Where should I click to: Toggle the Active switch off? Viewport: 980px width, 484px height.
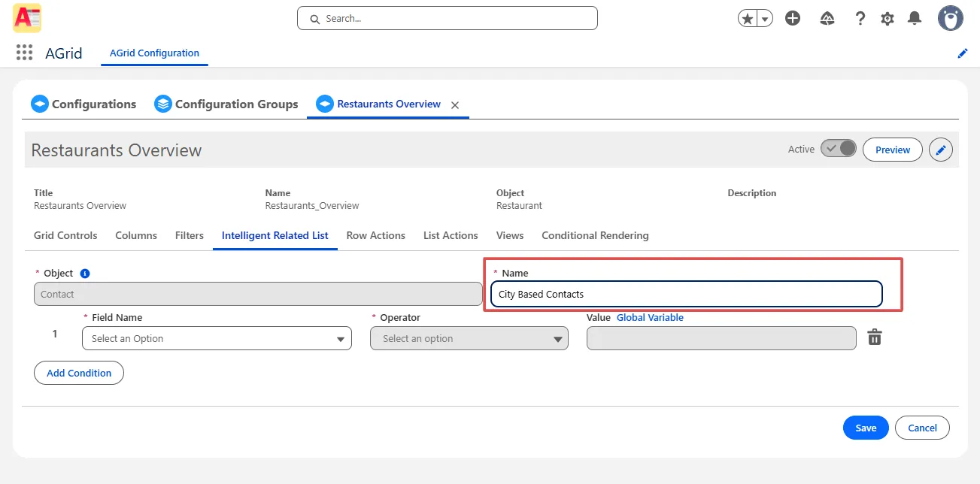[838, 149]
